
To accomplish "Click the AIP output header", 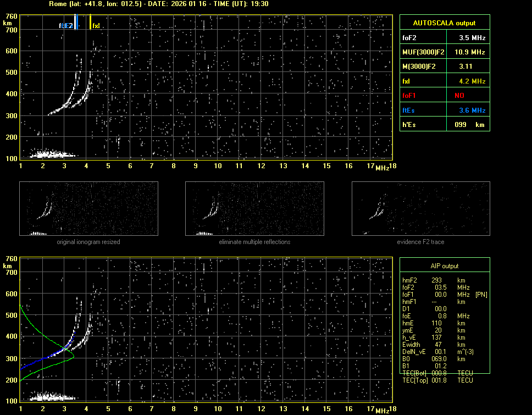I will (x=444, y=266).
